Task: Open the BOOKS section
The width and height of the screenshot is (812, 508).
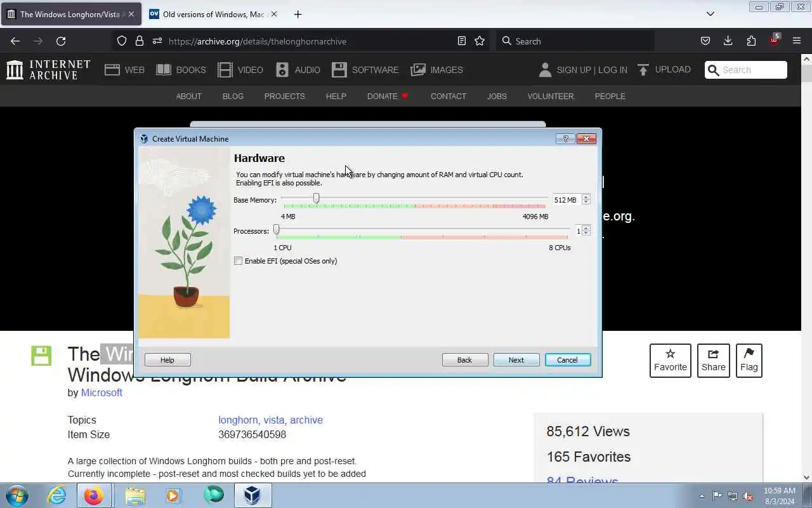Action: coord(181,70)
